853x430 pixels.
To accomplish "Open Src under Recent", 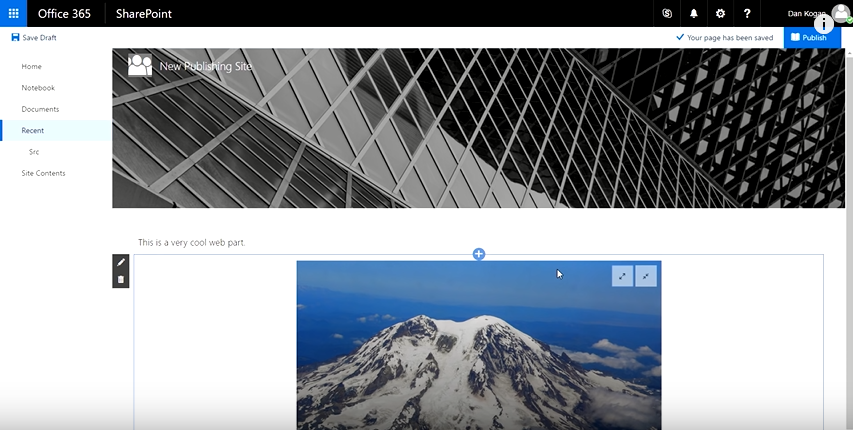I will (34, 152).
